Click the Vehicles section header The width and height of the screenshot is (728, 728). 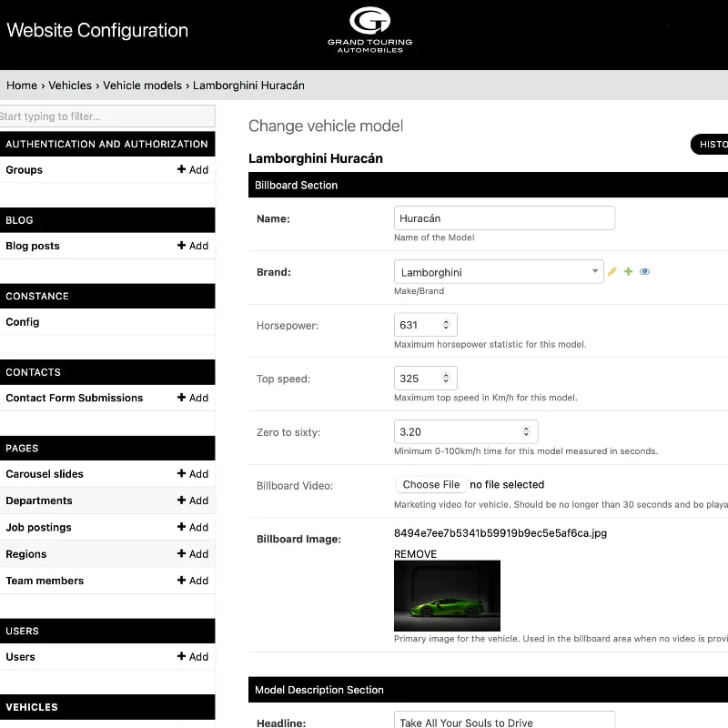pyautogui.click(x=107, y=707)
